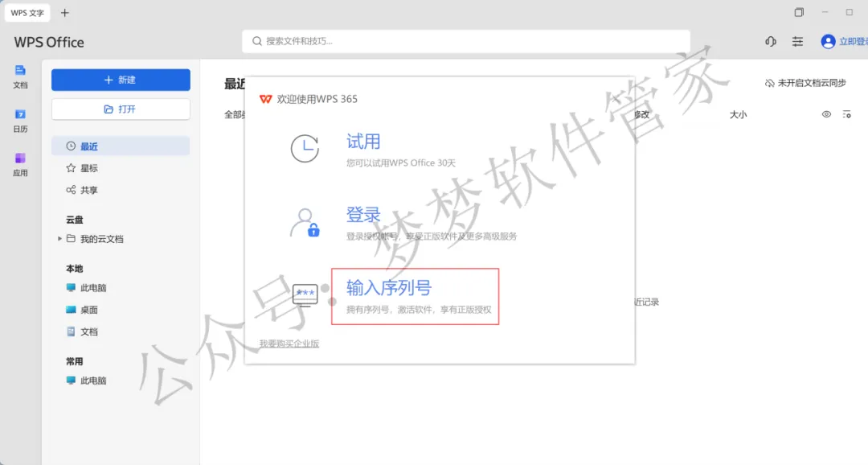Open 我的云文档 folder
Image resolution: width=868 pixels, height=465 pixels.
pos(95,239)
